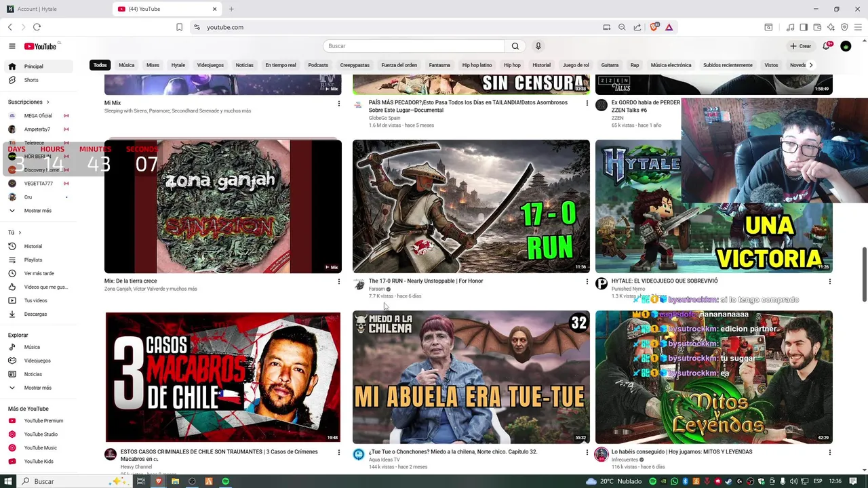
Task: Expand the Suscripciones section header
Action: [x=28, y=102]
